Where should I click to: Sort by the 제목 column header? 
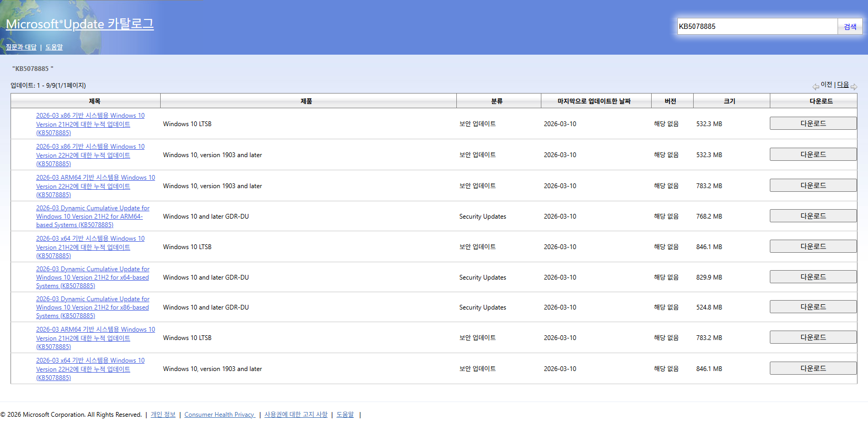click(95, 101)
